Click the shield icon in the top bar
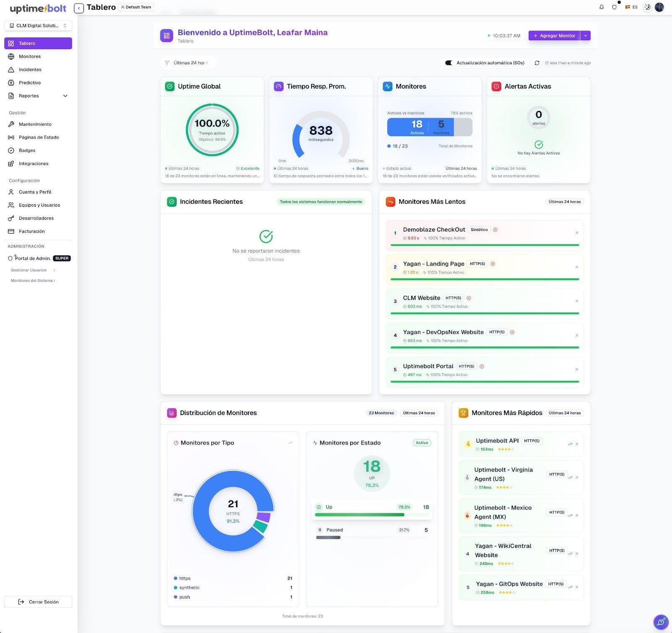Screen dimensions: 672x633 point(614,7)
